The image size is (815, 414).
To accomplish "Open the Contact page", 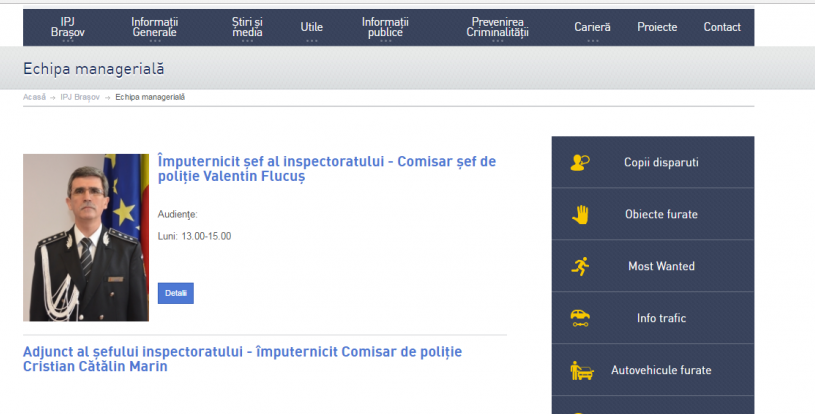I will coord(722,27).
